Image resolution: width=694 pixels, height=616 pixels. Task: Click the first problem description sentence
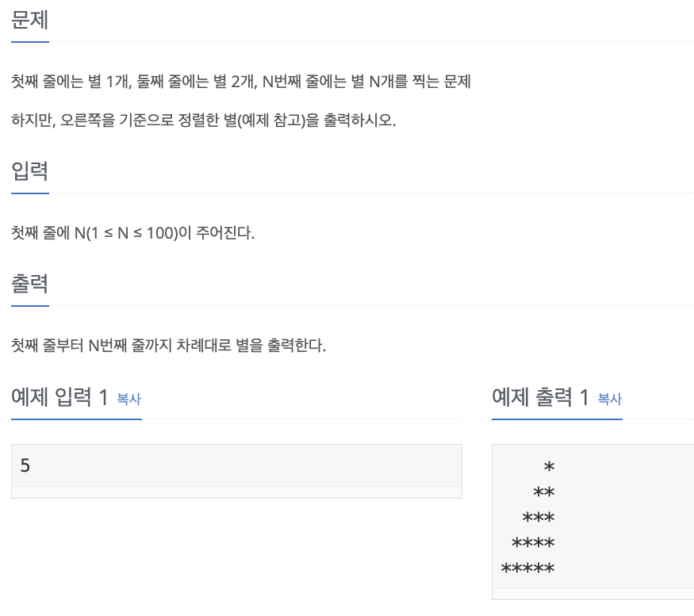[x=240, y=82]
